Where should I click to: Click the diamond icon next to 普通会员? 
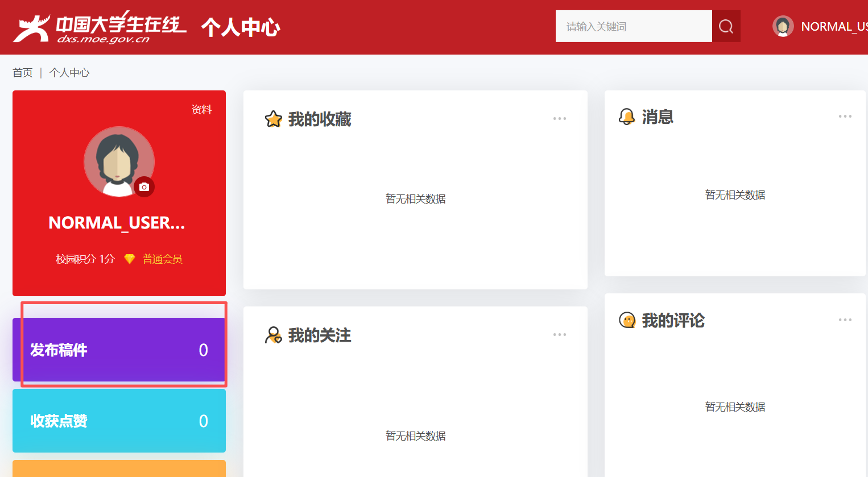pyautogui.click(x=130, y=259)
